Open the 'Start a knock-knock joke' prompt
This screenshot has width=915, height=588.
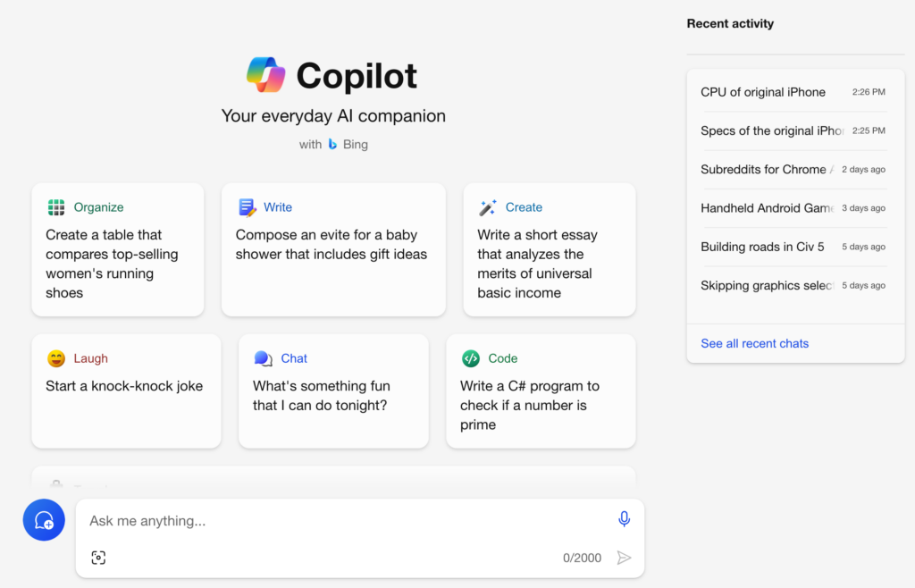125,391
